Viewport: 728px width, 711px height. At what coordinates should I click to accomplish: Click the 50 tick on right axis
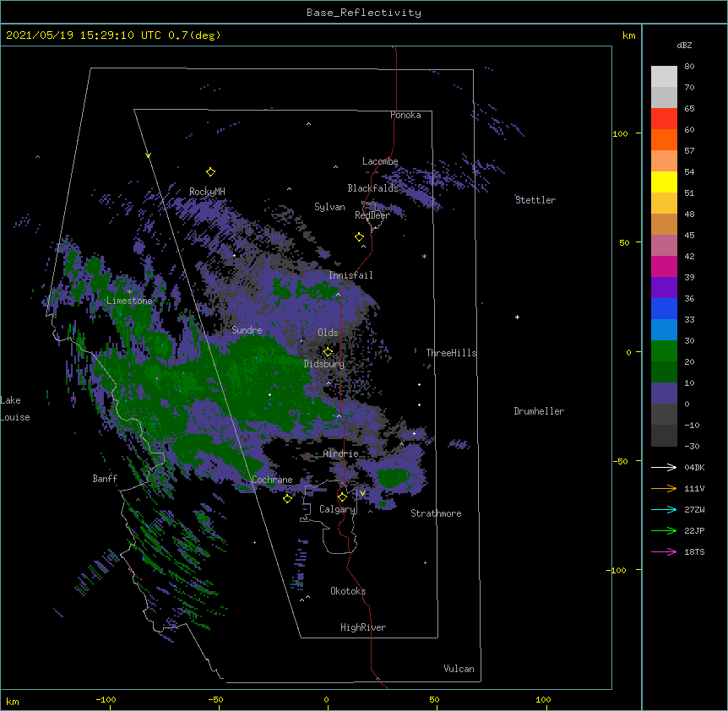(624, 242)
